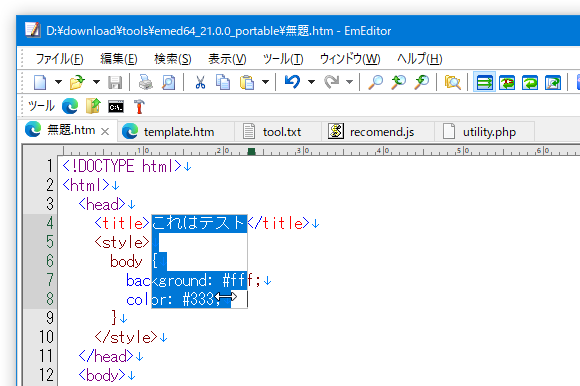This screenshot has height=386, width=580.
Task: Click the <!DOCTYPE html> text
Action: click(122, 166)
